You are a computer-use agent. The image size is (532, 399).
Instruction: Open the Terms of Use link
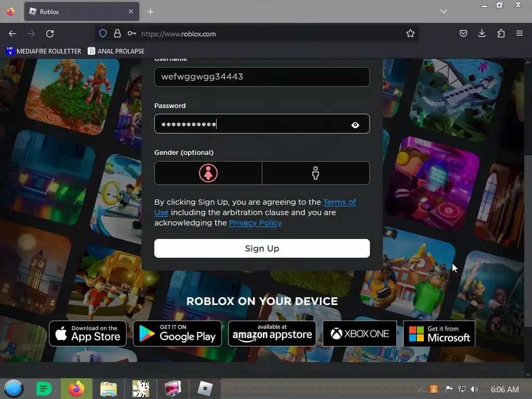pyautogui.click(x=339, y=202)
